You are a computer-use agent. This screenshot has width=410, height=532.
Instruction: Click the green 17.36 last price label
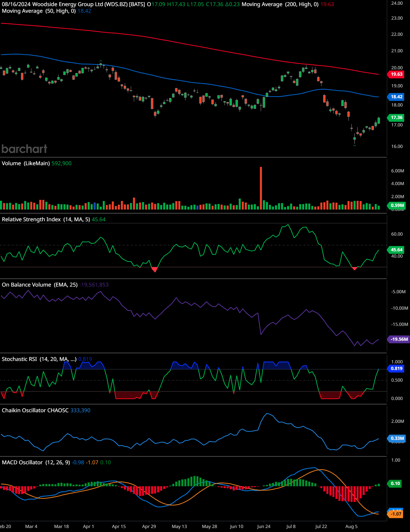point(396,117)
